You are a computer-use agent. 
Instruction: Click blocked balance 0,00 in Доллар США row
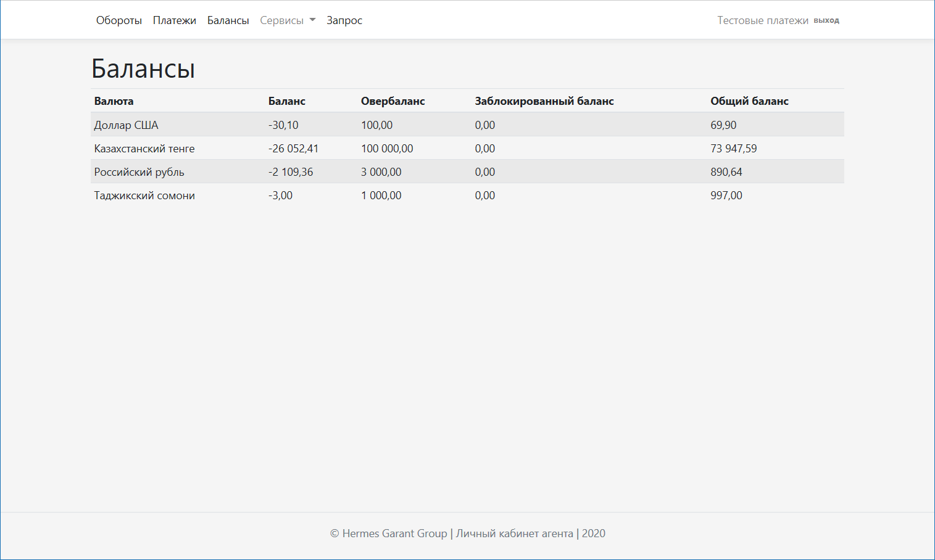point(485,125)
